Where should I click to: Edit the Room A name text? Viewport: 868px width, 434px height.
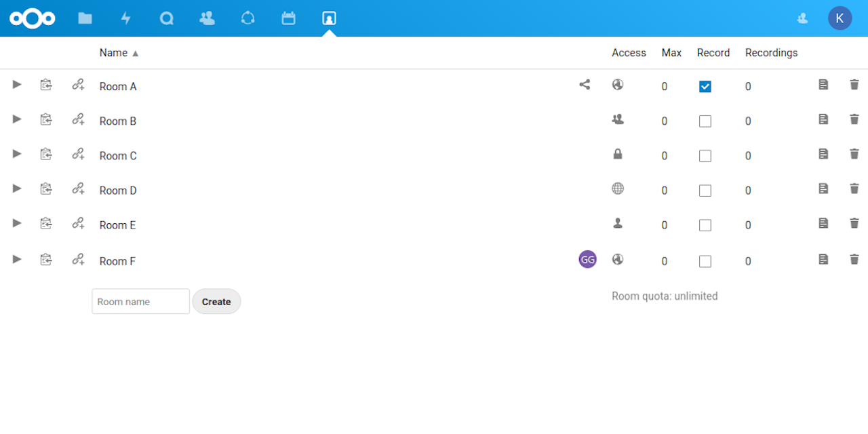[118, 87]
